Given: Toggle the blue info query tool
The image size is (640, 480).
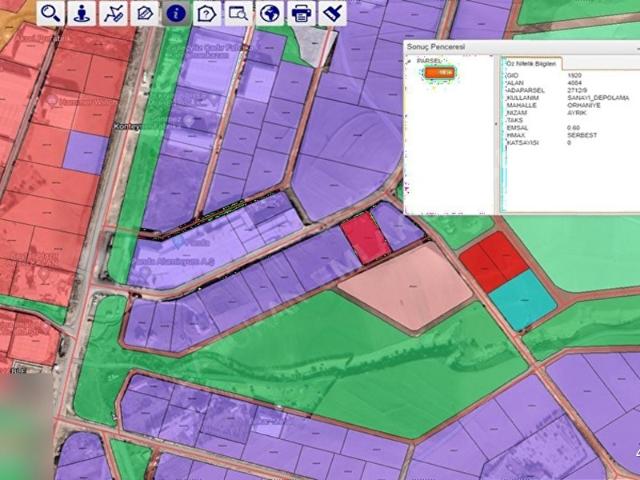Looking at the screenshot, I should (x=176, y=13).
